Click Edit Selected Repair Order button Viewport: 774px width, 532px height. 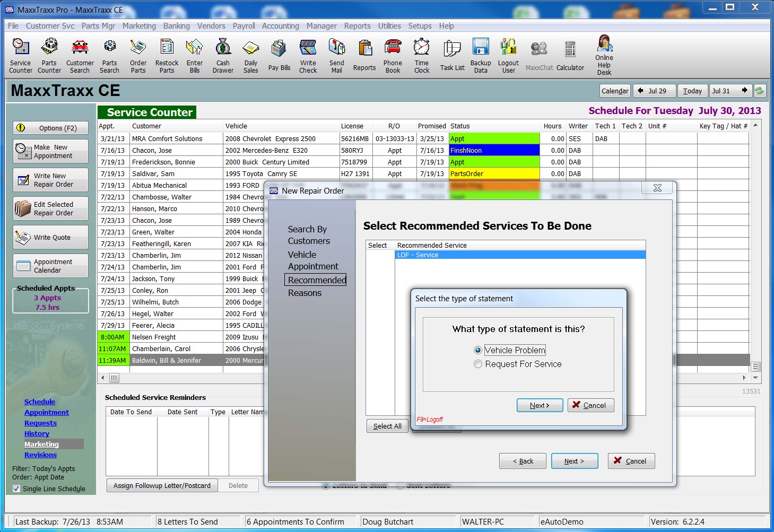click(50, 208)
